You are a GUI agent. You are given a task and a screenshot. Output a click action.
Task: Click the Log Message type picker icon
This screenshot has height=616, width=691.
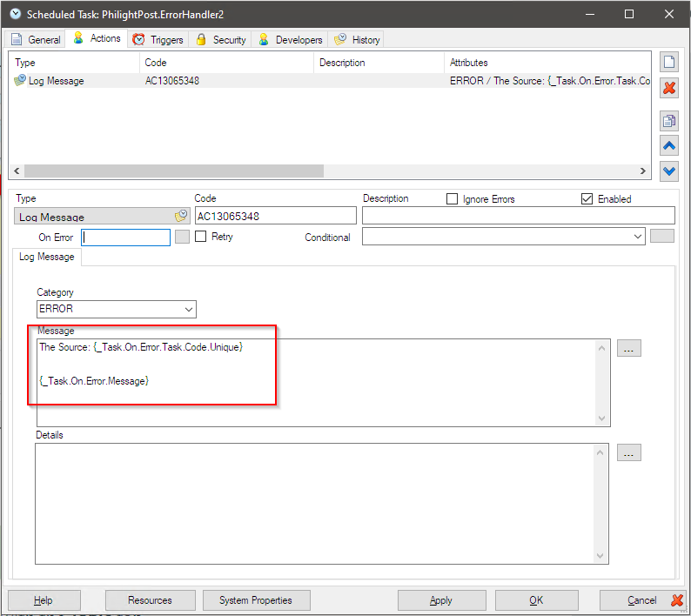(181, 216)
